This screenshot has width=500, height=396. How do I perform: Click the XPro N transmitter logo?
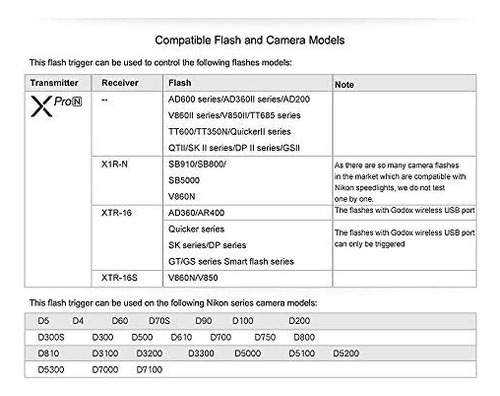[56, 106]
